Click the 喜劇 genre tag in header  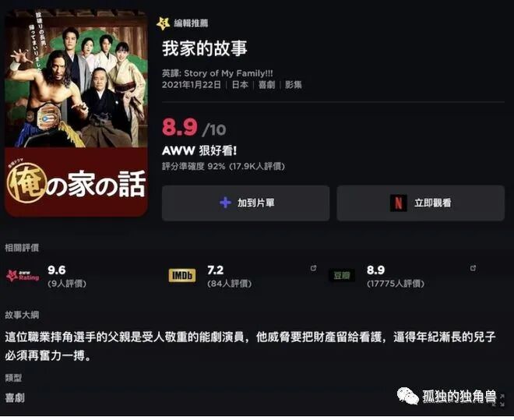coord(266,85)
